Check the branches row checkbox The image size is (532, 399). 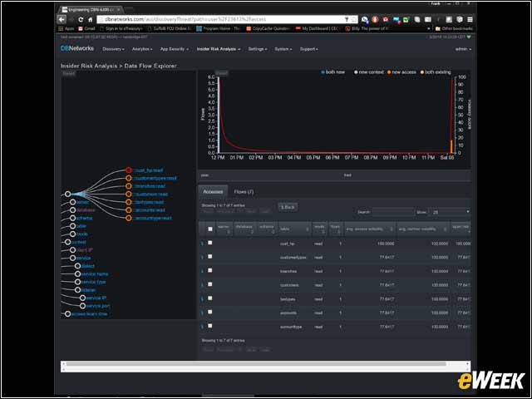210,271
